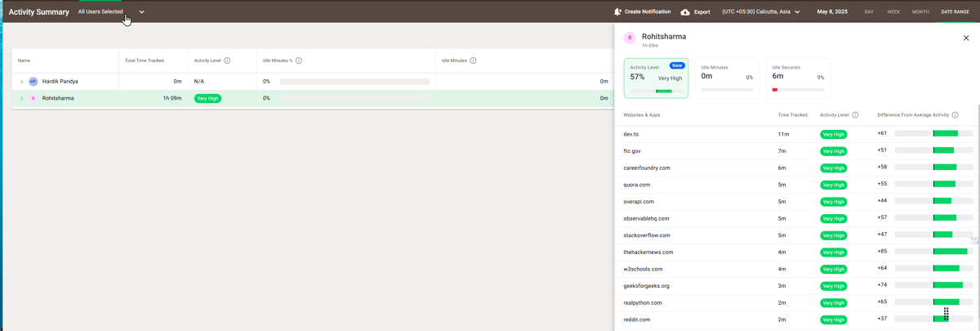Click the Rohitsharma avatar in the detail panel
Screen dimensions: 980x331
pos(630,38)
